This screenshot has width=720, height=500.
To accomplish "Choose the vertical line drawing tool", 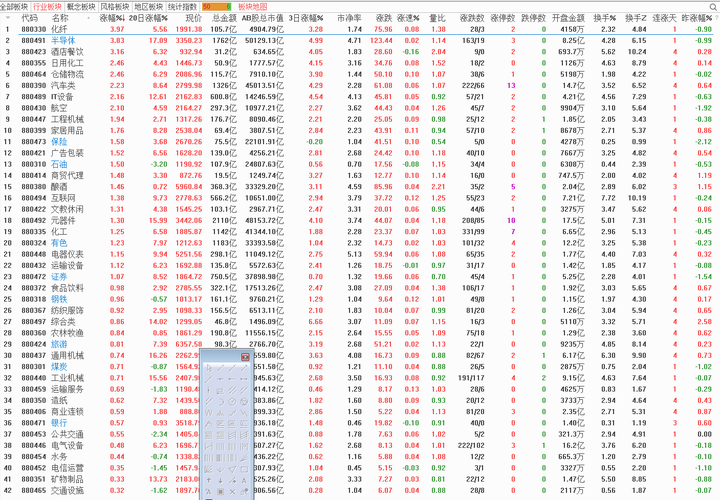I will pyautogui.click(x=209, y=390).
